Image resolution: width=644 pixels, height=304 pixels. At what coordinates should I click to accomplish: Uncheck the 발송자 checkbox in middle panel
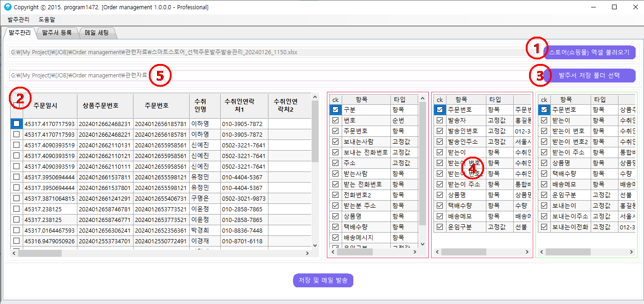click(440, 120)
